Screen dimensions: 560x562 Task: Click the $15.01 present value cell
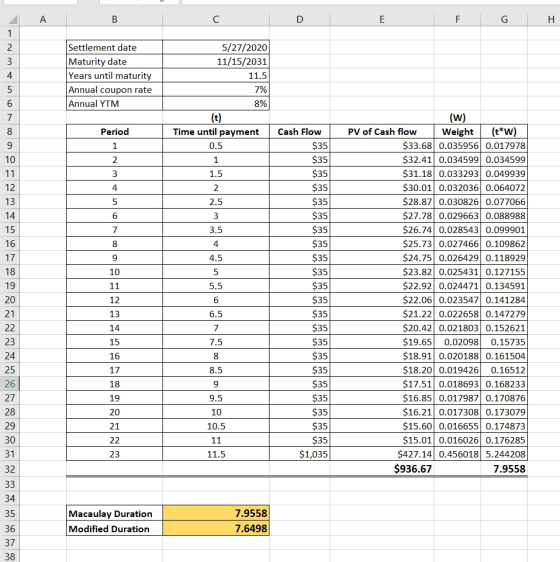[x=382, y=440]
